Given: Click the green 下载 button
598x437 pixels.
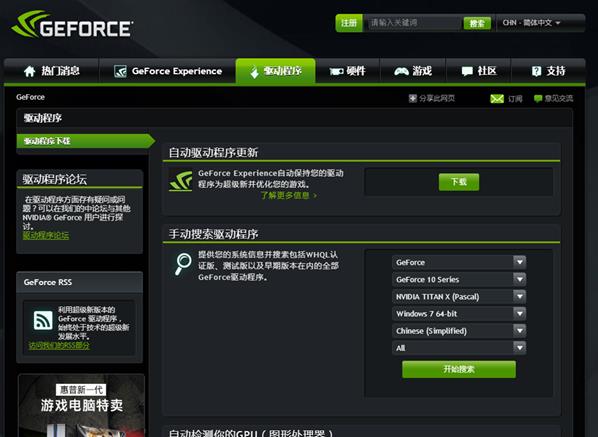Looking at the screenshot, I should pos(459,182).
